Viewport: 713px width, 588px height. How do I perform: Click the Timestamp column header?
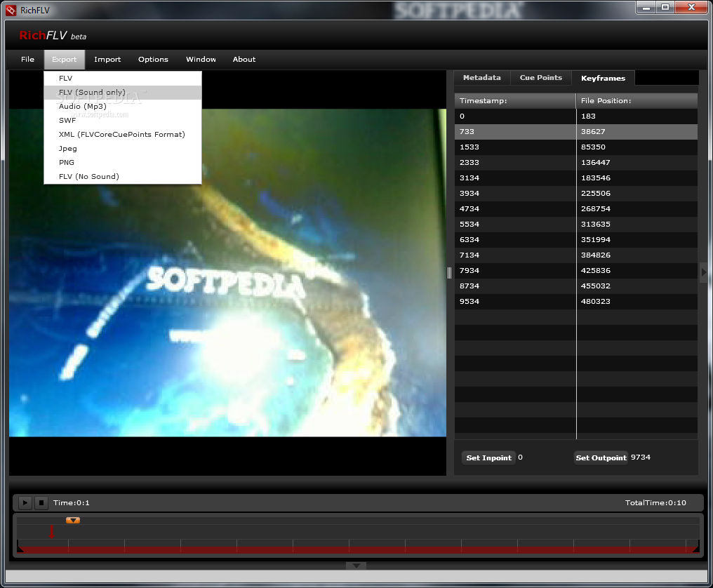point(515,100)
